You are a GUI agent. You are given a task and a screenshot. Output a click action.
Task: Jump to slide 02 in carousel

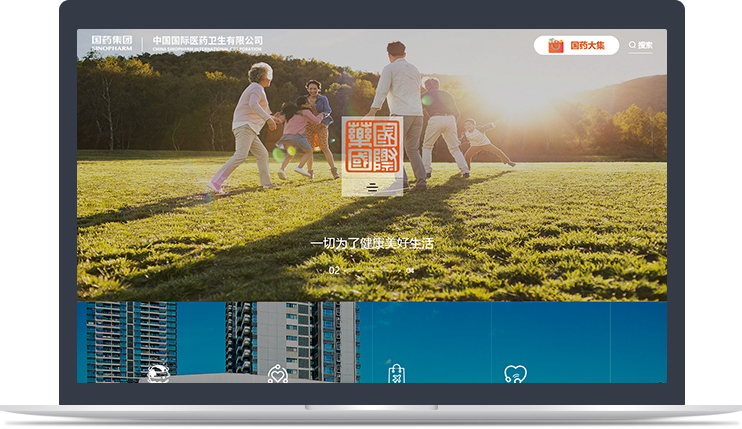[334, 270]
